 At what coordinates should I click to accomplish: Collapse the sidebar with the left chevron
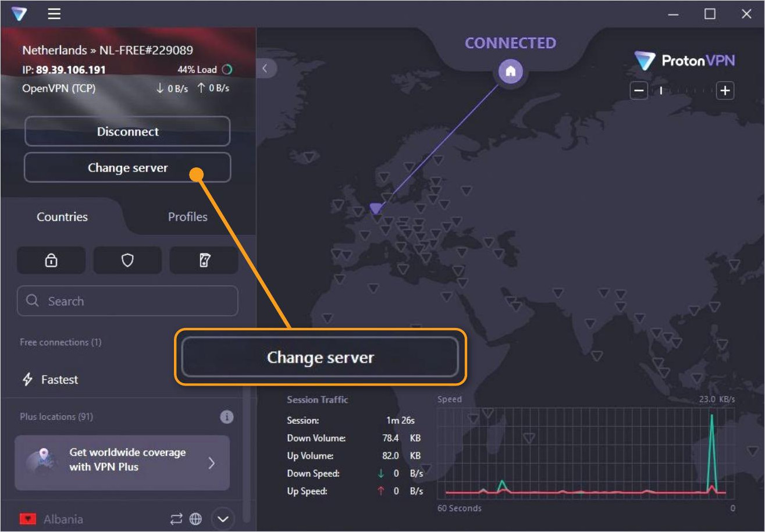pos(265,69)
